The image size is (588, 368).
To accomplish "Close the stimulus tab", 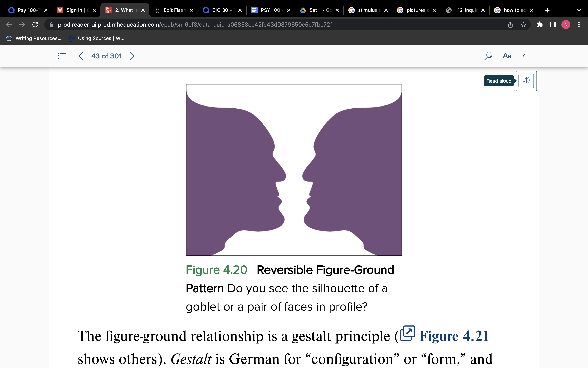I will coord(386,10).
